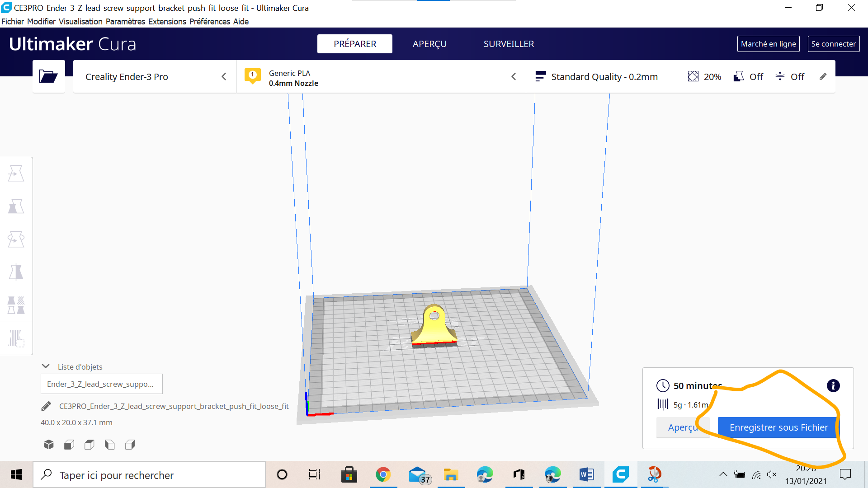
Task: Open the Per Model Settings tool
Action: 16,305
